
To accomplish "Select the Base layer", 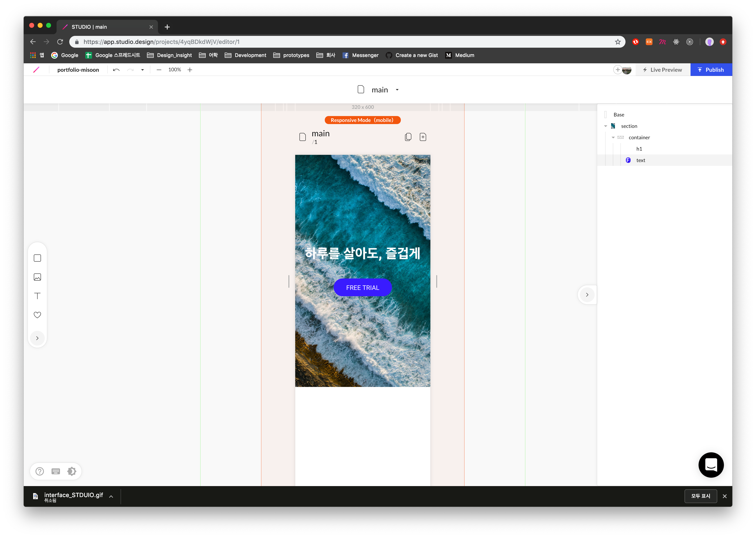I will click(665, 115).
